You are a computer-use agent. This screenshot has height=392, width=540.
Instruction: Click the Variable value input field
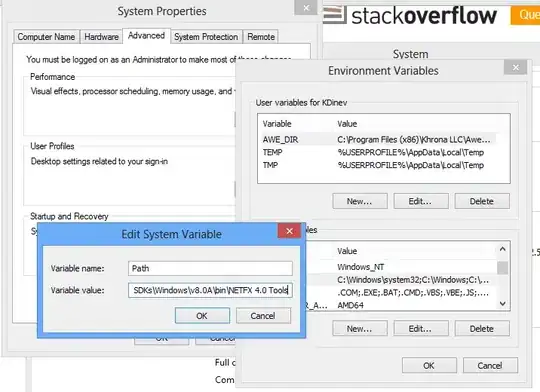(210, 290)
